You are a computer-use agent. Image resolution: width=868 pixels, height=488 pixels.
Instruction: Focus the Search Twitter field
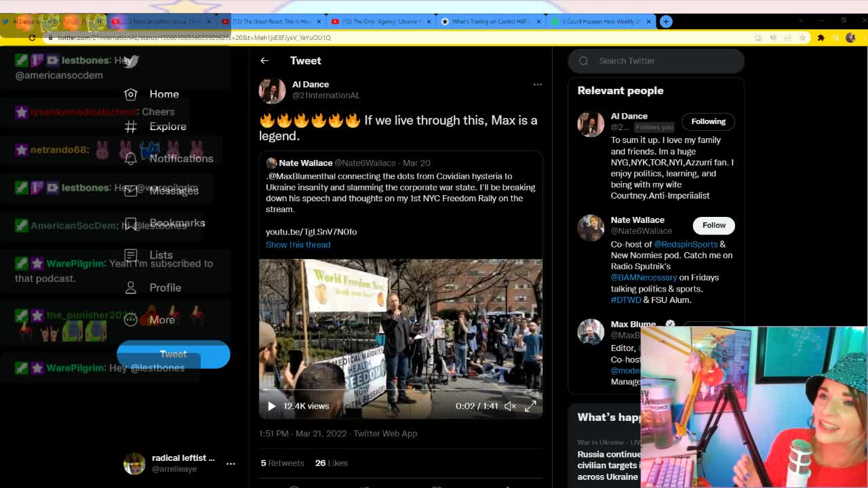coord(656,61)
